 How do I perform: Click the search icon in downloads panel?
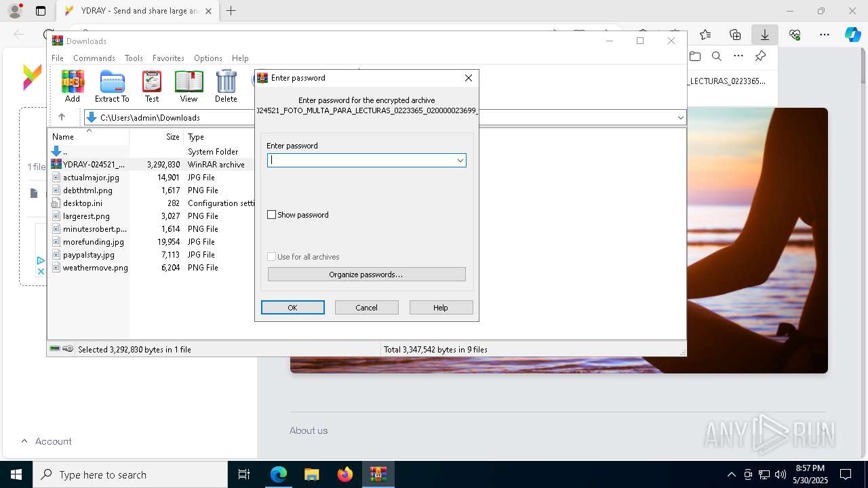(x=717, y=56)
